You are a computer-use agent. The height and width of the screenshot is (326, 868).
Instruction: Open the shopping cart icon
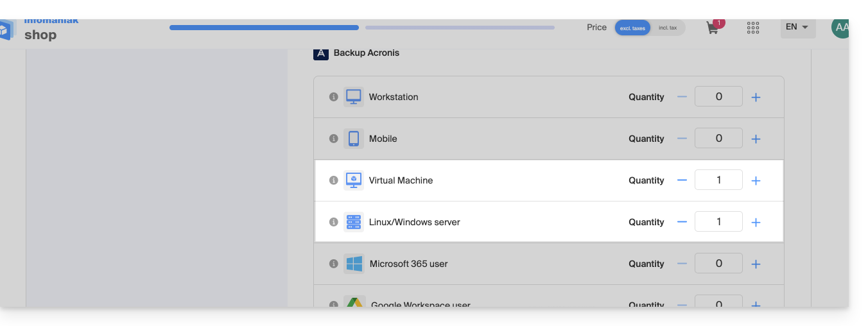point(712,28)
